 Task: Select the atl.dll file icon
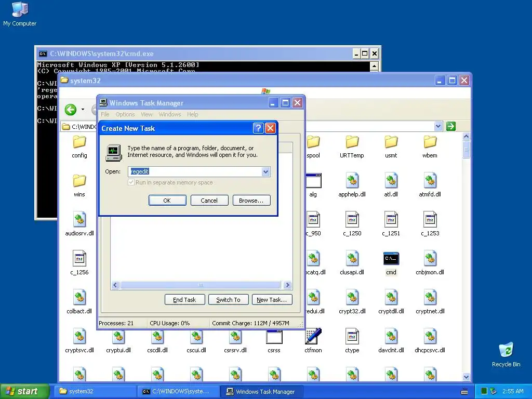coord(391,181)
